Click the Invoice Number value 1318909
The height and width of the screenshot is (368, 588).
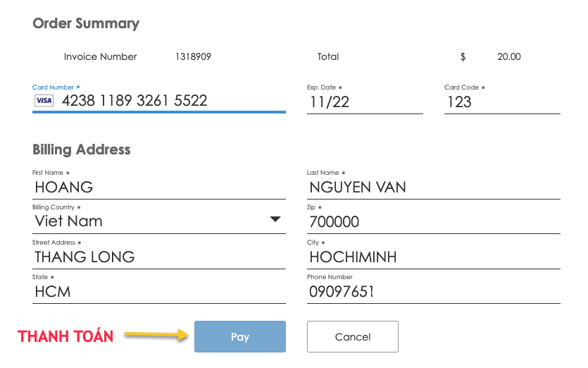click(x=193, y=56)
